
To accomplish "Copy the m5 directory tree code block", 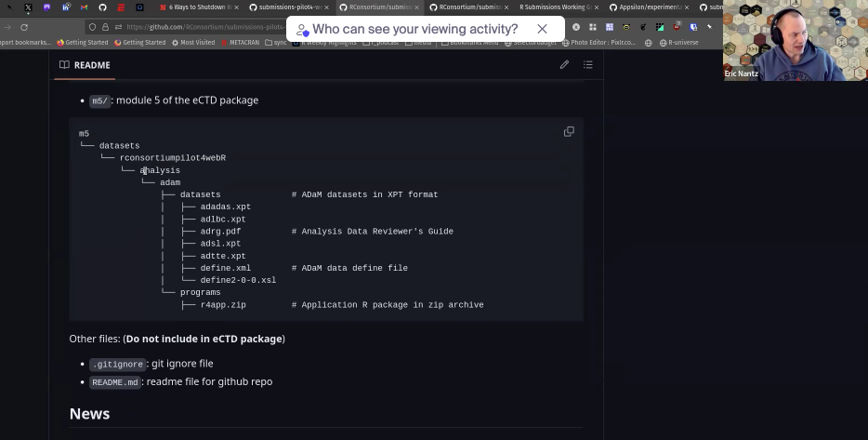I will 569,132.
